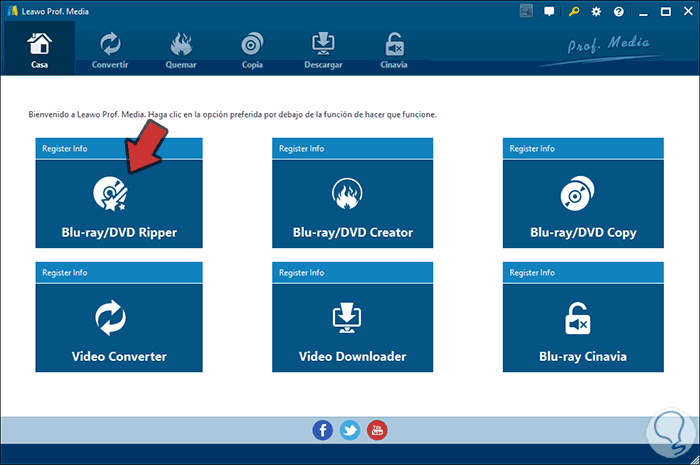Viewport: 700px width, 465px height.
Task: Switch to the Convertir tab
Action: [110, 50]
